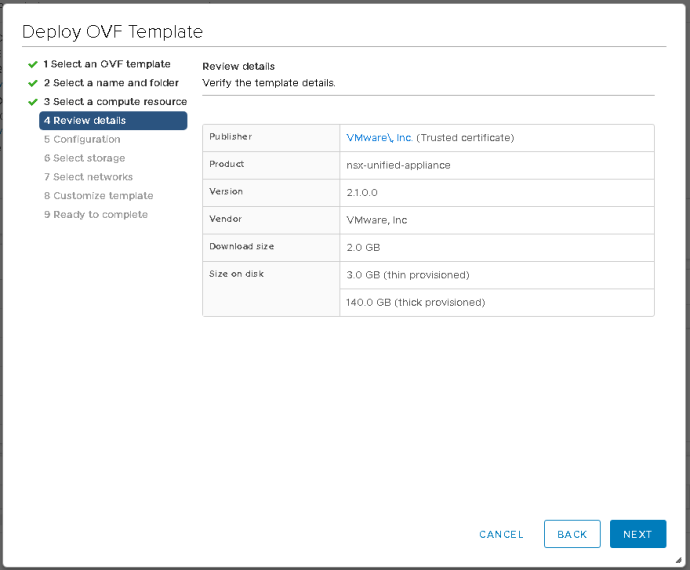Go to step 8 Customize template
690x570 pixels.
pos(98,196)
